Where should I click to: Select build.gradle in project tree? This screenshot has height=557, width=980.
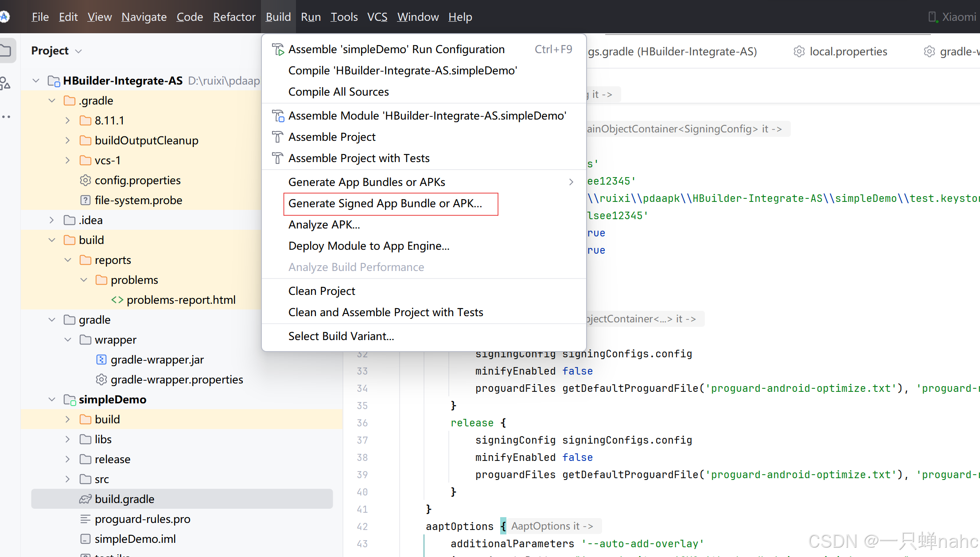point(124,499)
